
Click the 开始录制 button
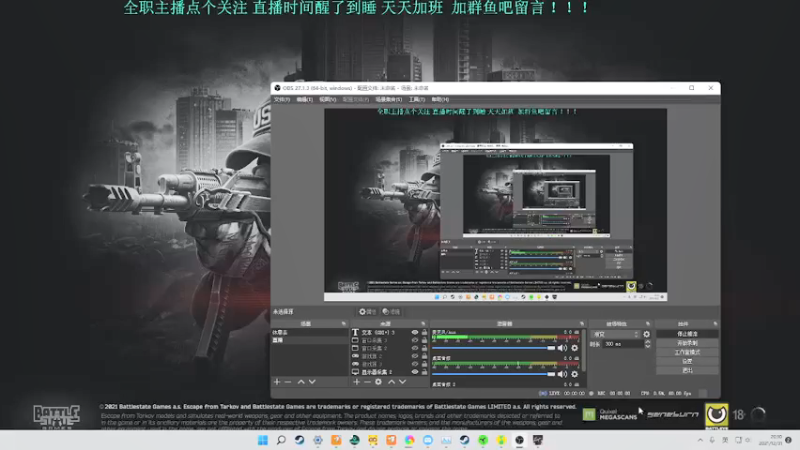[687, 343]
